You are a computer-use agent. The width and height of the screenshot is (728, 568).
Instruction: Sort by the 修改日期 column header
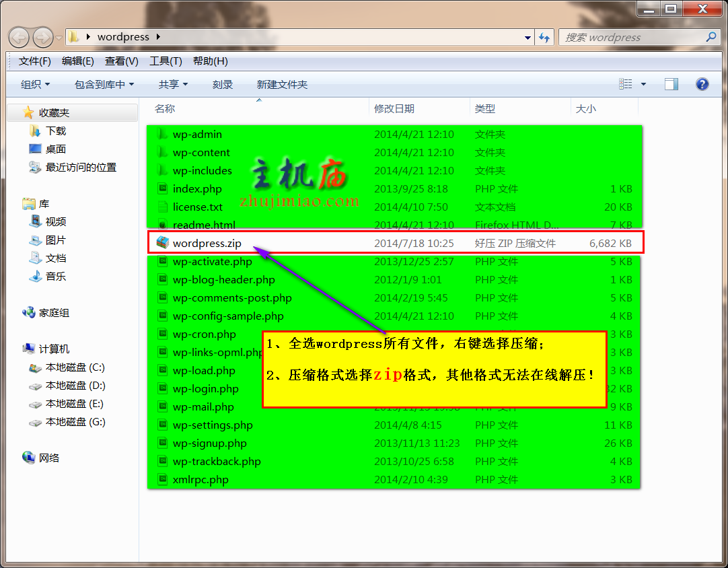pos(394,108)
